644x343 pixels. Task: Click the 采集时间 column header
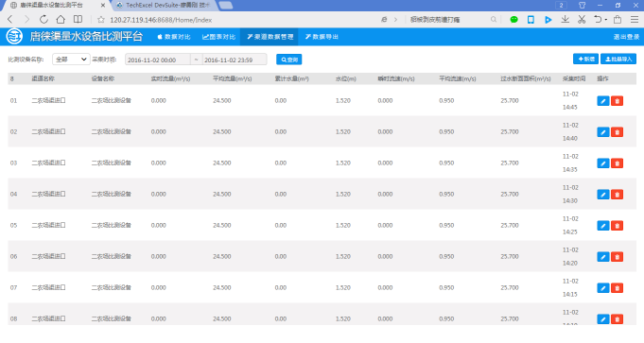pos(574,78)
